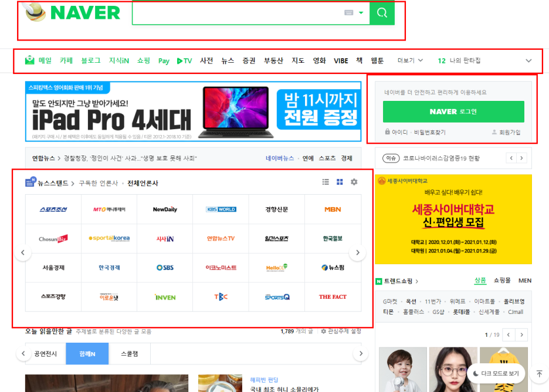Click 네이버뉴스 link

tap(280, 158)
